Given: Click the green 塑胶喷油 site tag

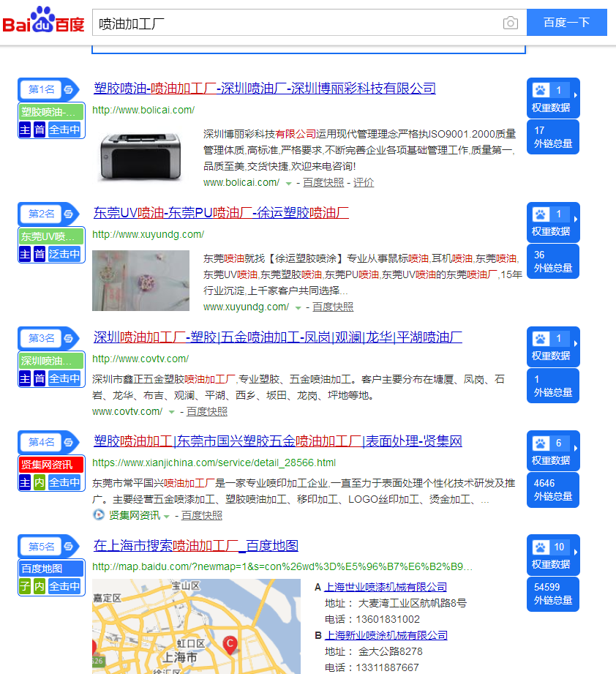Looking at the screenshot, I should pyautogui.click(x=51, y=112).
